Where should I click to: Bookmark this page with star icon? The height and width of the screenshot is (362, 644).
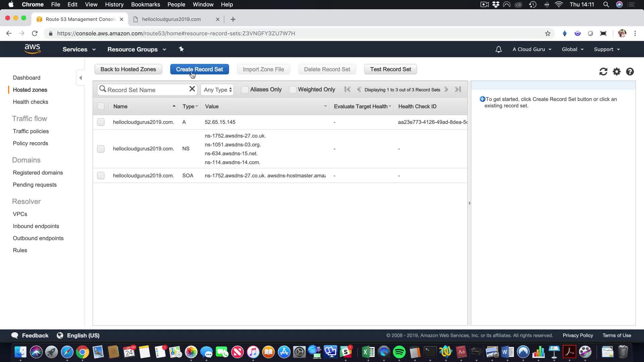pos(547,34)
